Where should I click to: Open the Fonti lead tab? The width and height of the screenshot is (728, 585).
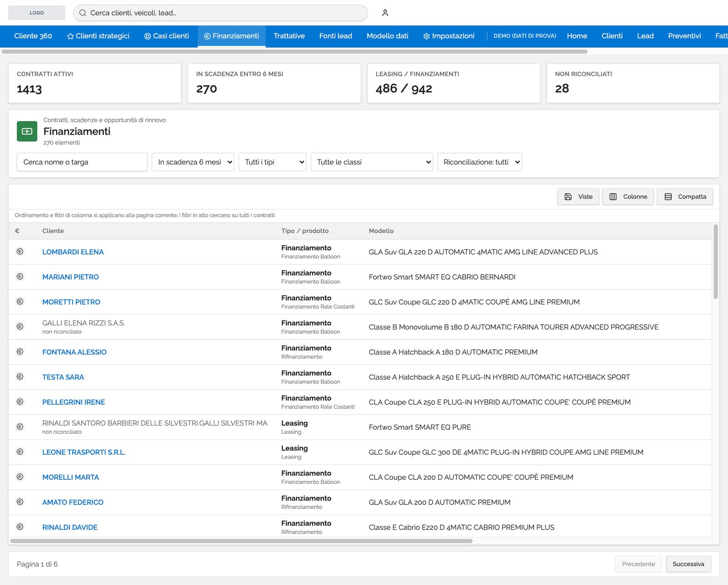point(336,36)
